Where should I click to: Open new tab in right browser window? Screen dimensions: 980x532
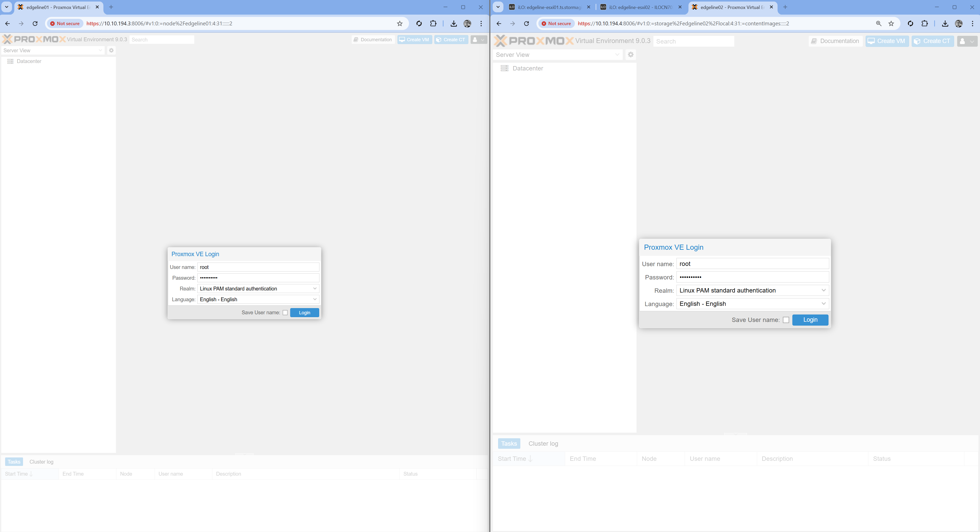785,7
